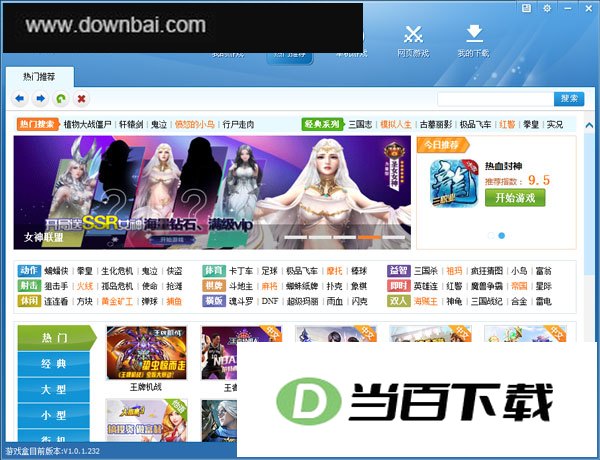Go back with the blue left arrow
Image resolution: width=600 pixels, height=460 pixels.
pyautogui.click(x=20, y=99)
